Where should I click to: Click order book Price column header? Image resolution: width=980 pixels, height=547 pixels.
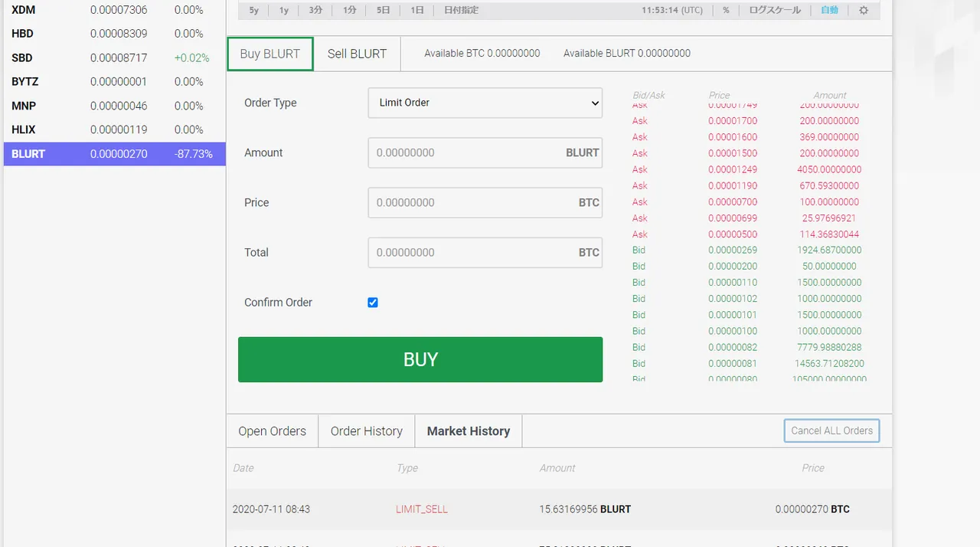point(719,96)
